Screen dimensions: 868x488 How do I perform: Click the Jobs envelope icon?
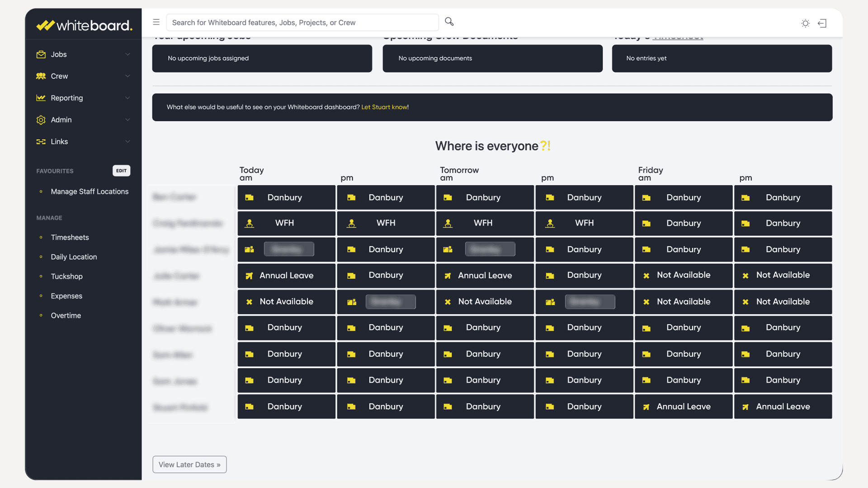41,54
